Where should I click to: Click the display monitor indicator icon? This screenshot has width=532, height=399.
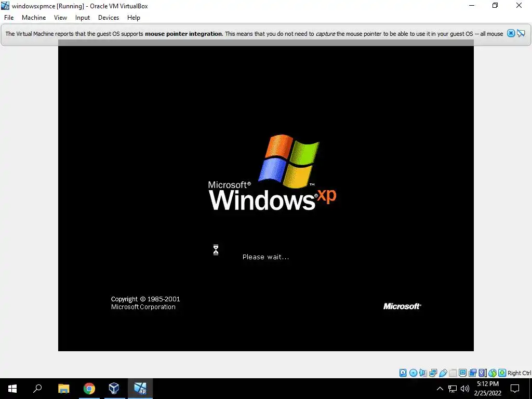(x=462, y=373)
